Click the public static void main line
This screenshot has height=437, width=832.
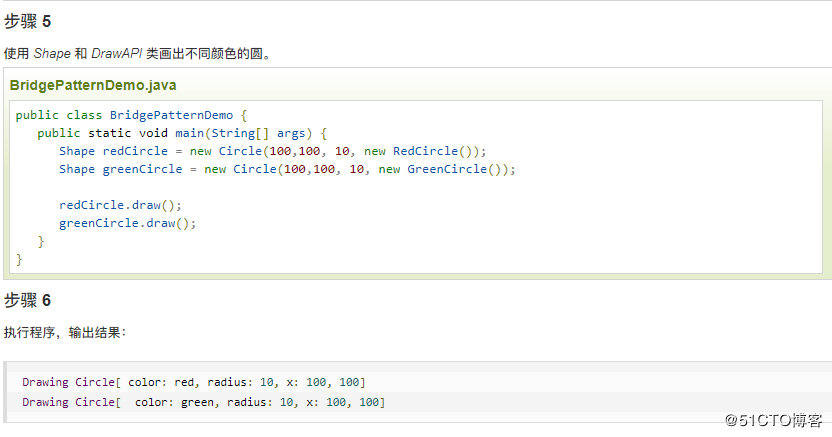point(182,133)
